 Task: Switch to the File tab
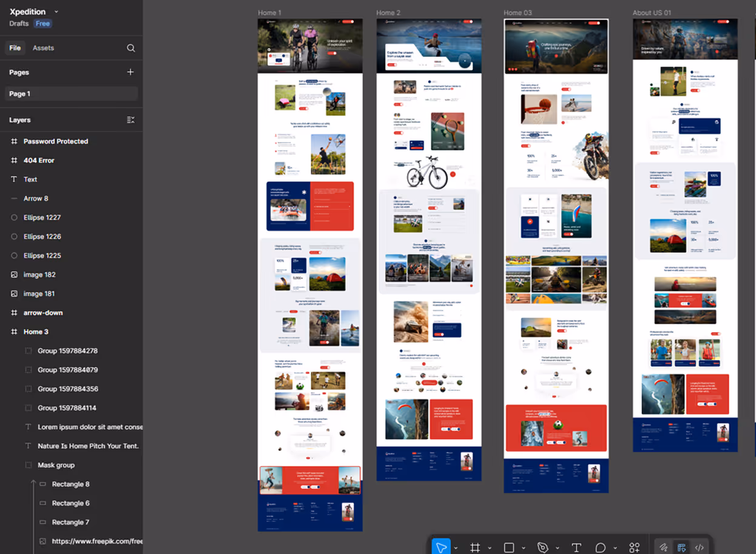(15, 47)
